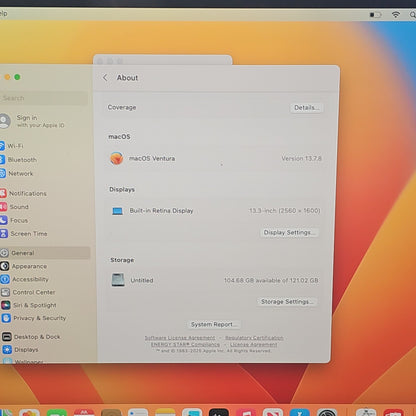Image resolution: width=416 pixels, height=416 pixels.
Task: Open the Regulatory Certification link
Action: [x=254, y=338]
